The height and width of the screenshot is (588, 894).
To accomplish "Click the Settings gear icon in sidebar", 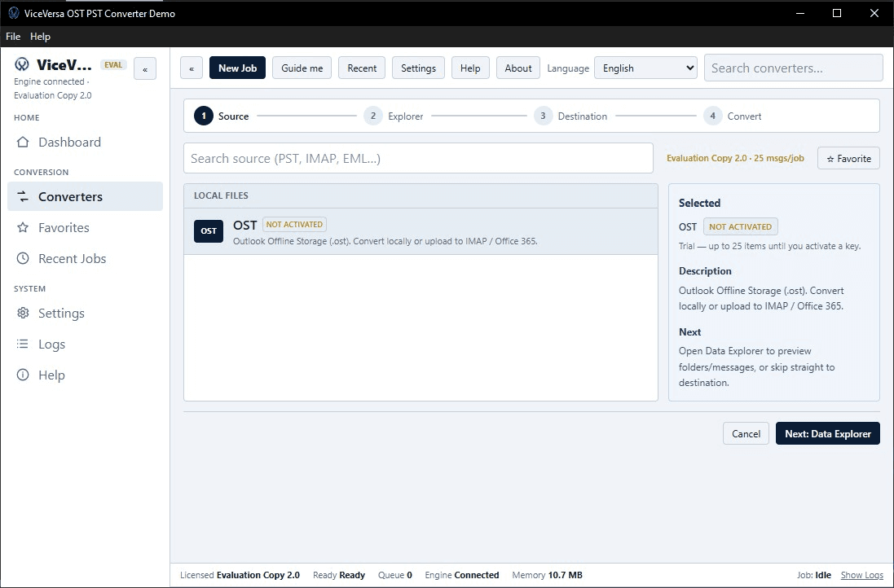I will point(23,313).
